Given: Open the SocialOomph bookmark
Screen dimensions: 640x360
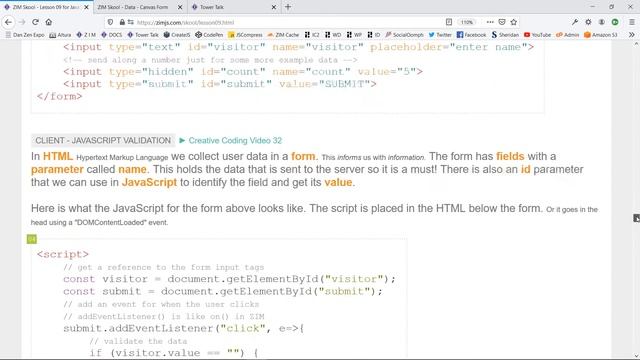Looking at the screenshot, I should click(404, 35).
